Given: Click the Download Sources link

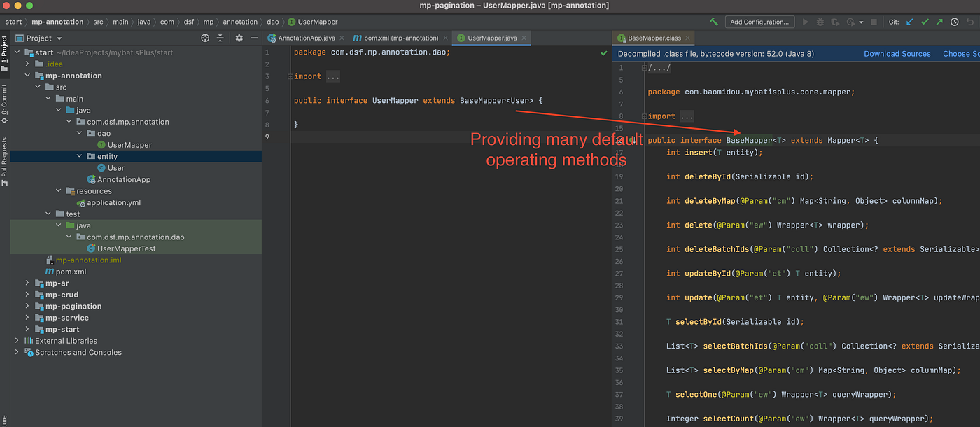Looking at the screenshot, I should coord(897,54).
